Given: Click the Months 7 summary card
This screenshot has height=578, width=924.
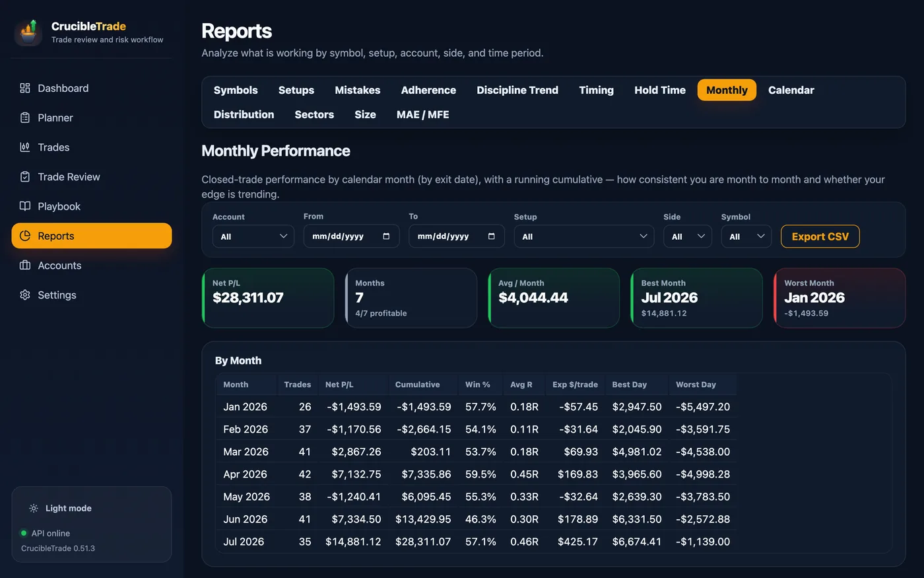Looking at the screenshot, I should tap(411, 298).
